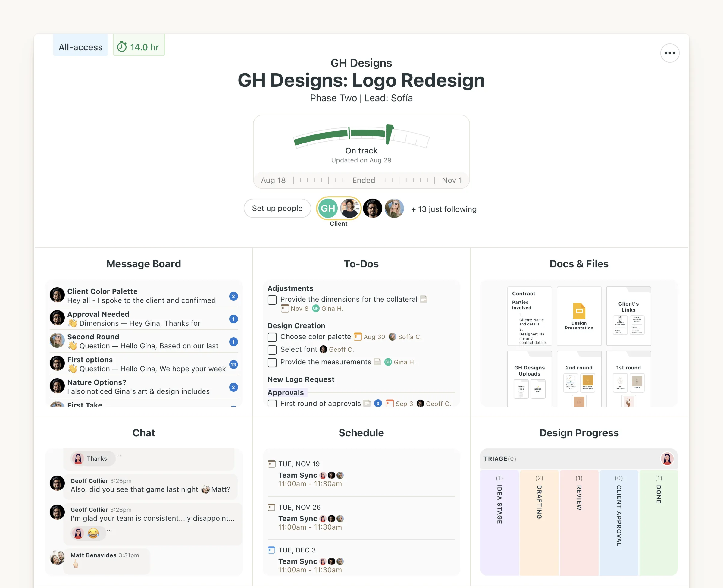
Task: Open the Message Board section
Action: point(143,264)
